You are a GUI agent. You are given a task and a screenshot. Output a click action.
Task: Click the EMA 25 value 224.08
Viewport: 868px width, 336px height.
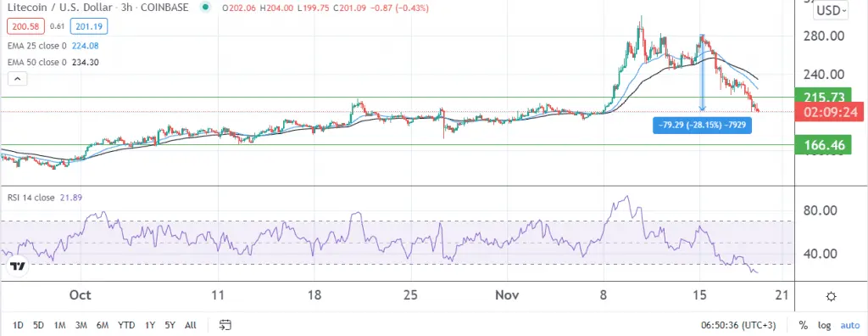tap(85, 46)
